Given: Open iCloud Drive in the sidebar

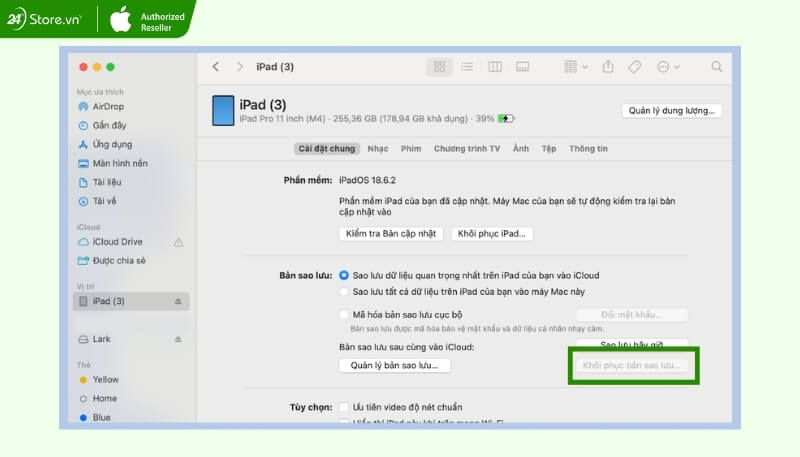Looking at the screenshot, I should [117, 242].
